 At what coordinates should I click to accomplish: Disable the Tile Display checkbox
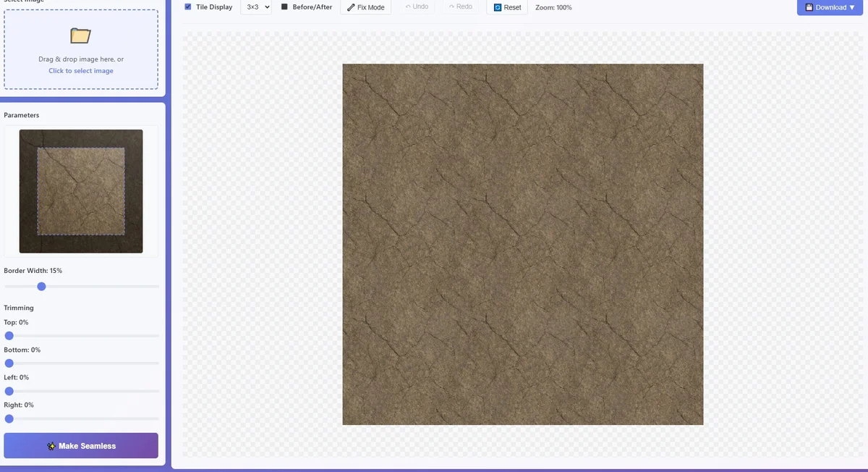point(188,7)
